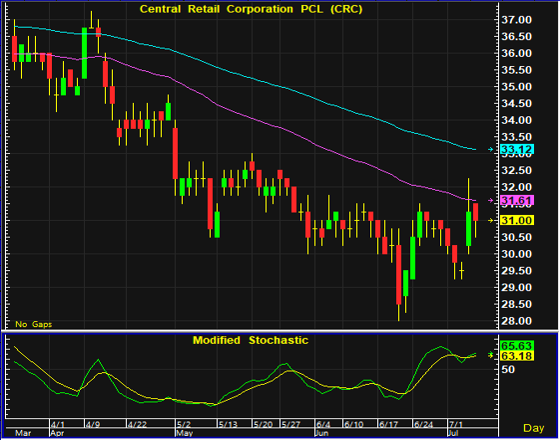Click the tall green candle on 4/9
Image resolution: width=560 pixels, height=440 pixels.
85,53
